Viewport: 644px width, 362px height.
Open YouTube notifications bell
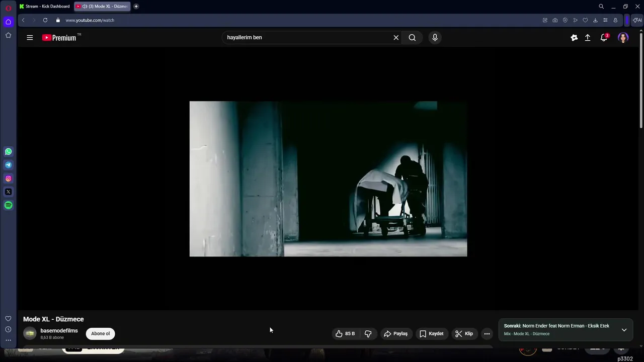(x=604, y=37)
